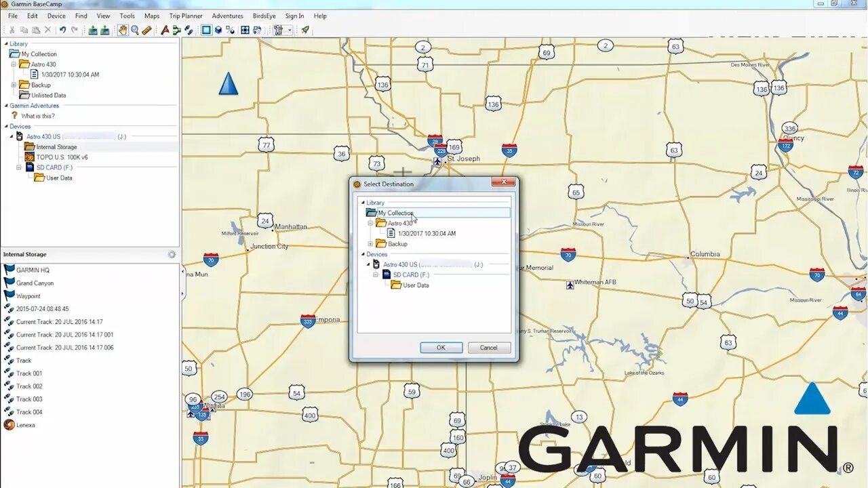Viewport: 868px width, 488px height.
Task: Click the blue north arrow on map
Action: [x=229, y=83]
